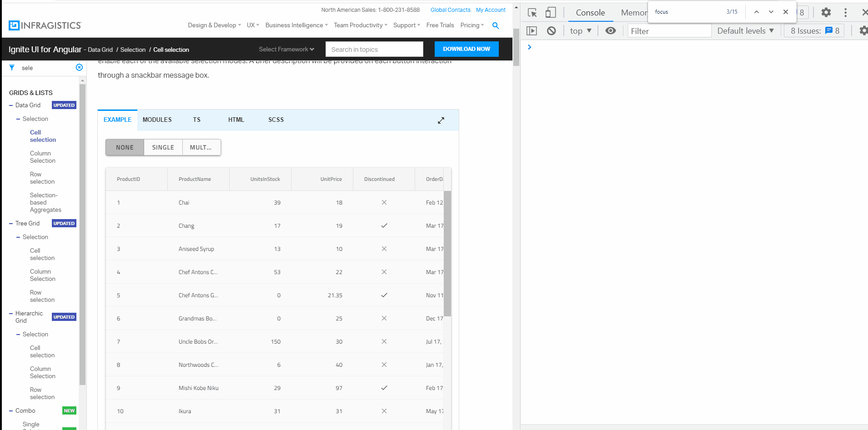Viewport: 868px width, 430px height.
Task: Clear the console with the ban icon
Action: pyautogui.click(x=552, y=30)
